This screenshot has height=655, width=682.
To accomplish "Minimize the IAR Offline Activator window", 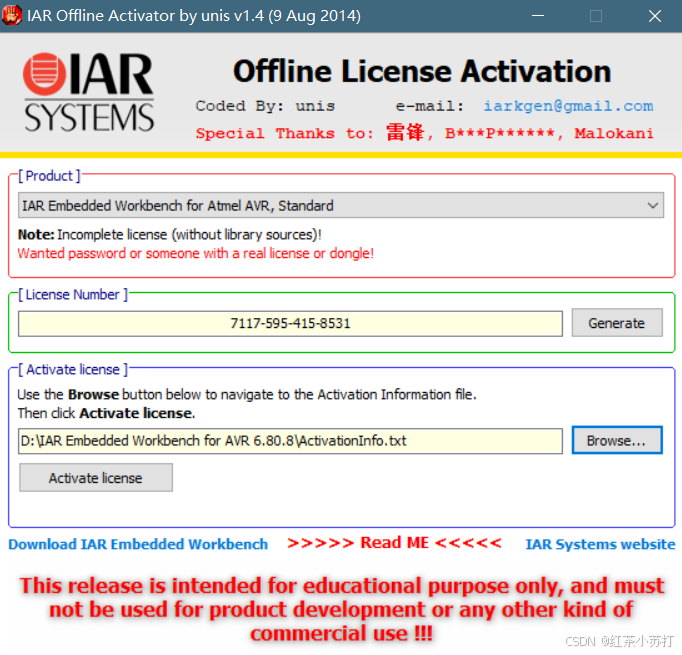I will click(x=538, y=16).
